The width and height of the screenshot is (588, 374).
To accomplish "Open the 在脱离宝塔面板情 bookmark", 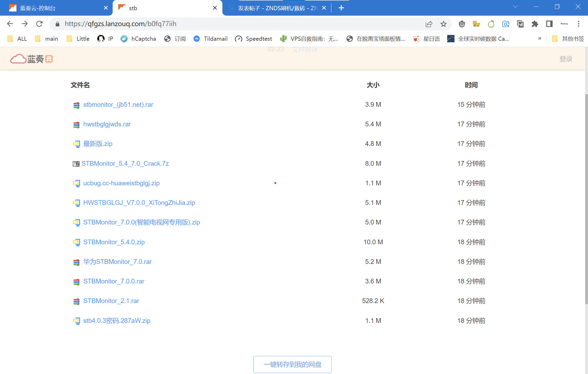I will coord(376,39).
